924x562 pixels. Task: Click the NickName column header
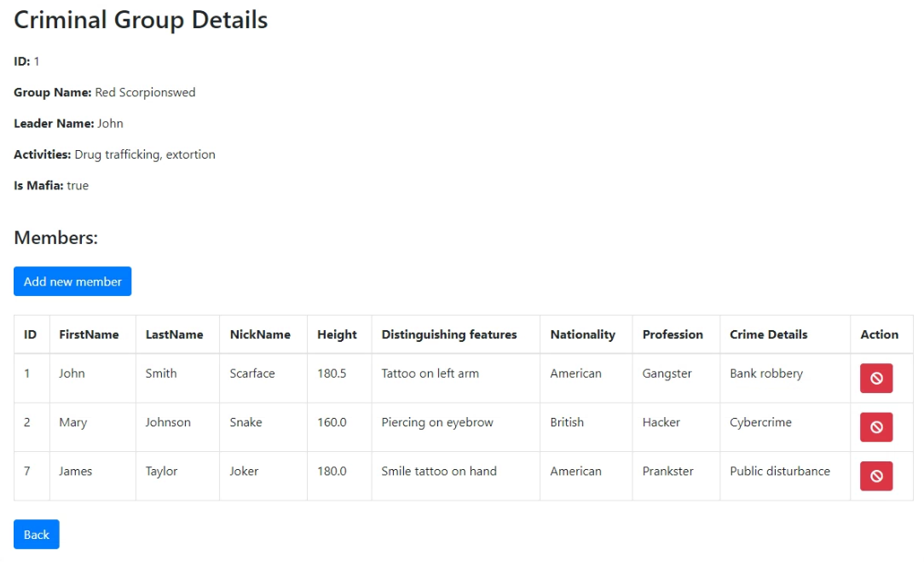(260, 334)
